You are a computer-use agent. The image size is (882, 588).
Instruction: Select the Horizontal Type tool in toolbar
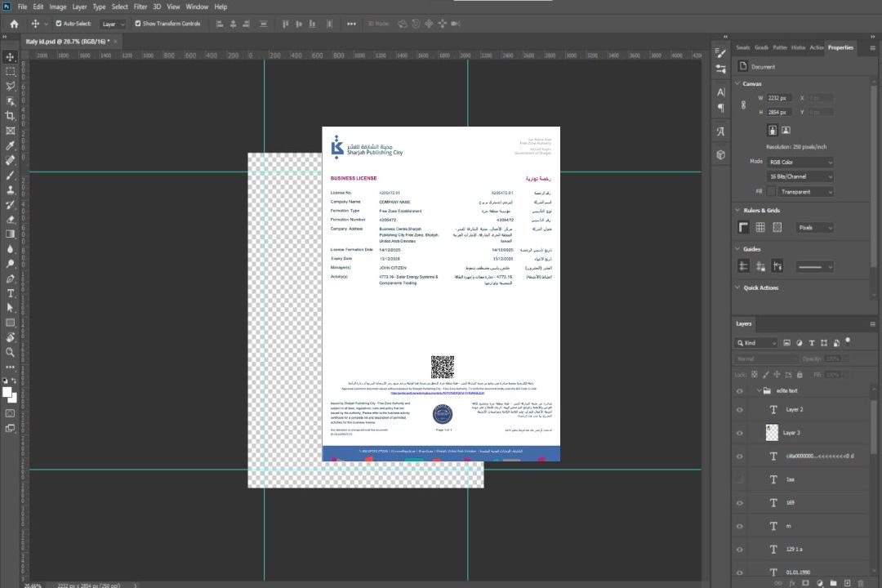point(11,293)
